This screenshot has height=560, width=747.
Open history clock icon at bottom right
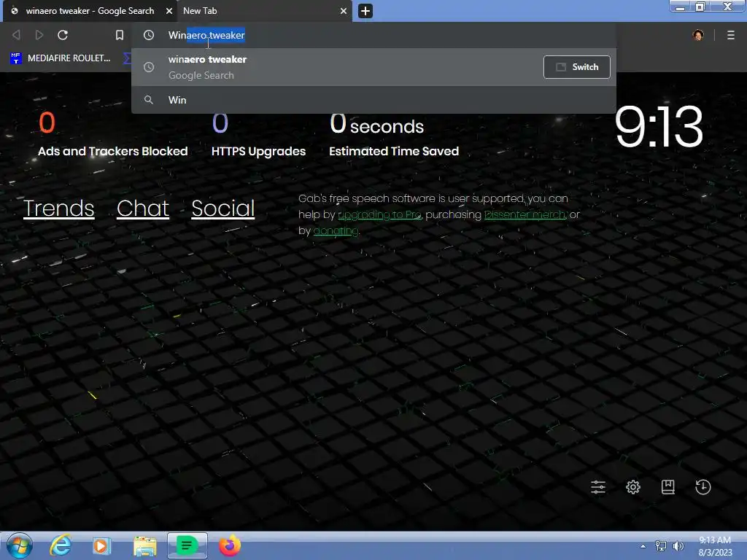point(703,486)
